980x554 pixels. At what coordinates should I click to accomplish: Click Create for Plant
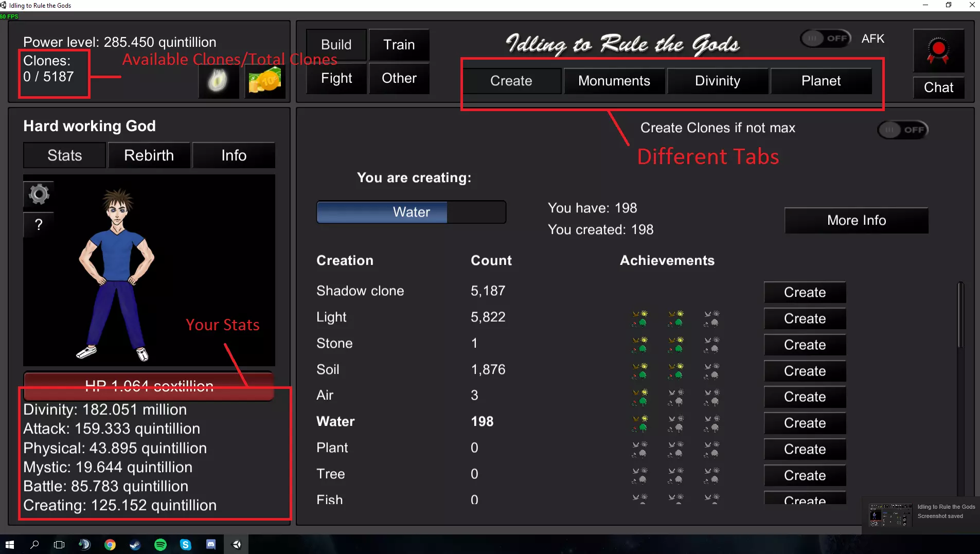[805, 449]
